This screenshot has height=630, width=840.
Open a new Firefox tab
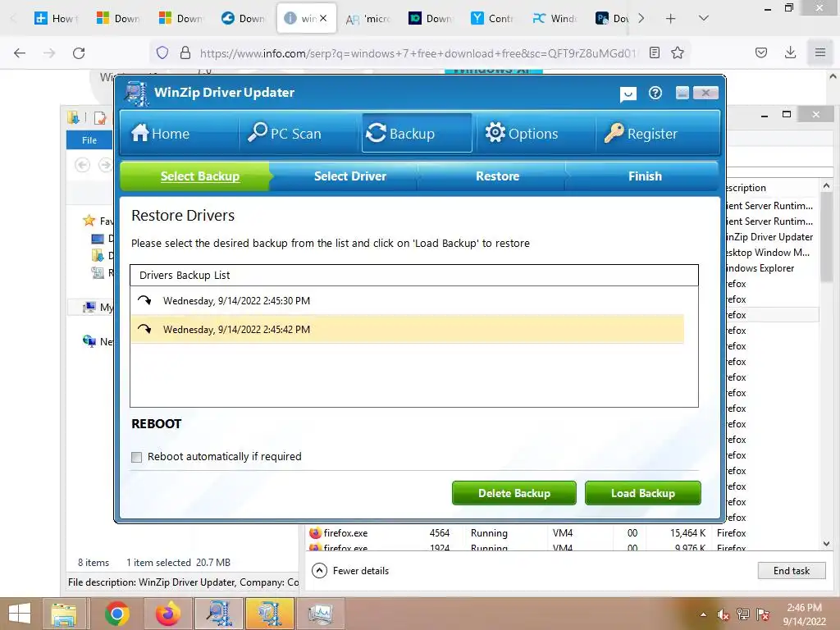pos(671,19)
